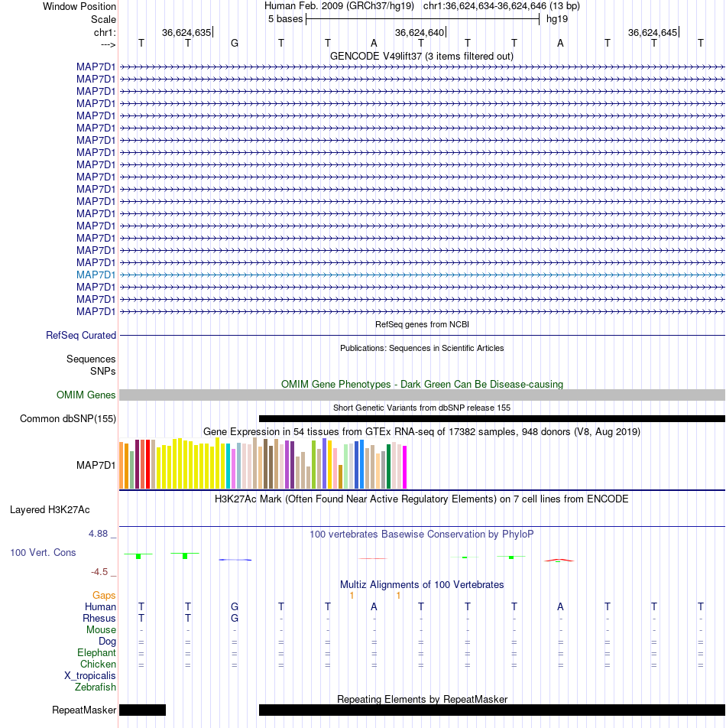Viewport: 726px width, 728px height.
Task: Click the '100 Vert. Cons' track label
Action: pyautogui.click(x=43, y=552)
